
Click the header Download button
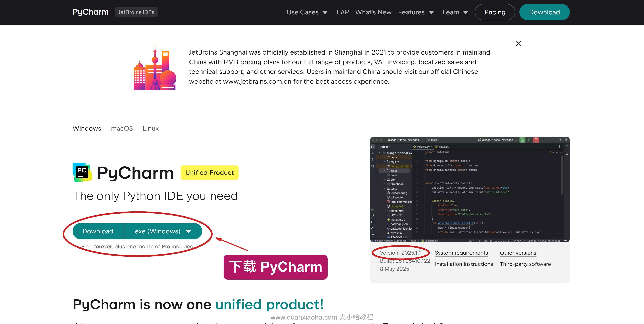pos(544,12)
